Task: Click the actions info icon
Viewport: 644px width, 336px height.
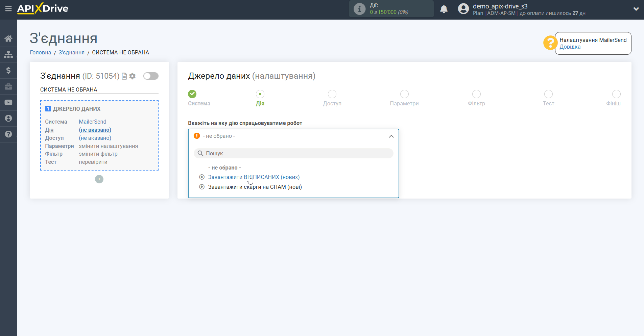Action: [359, 9]
